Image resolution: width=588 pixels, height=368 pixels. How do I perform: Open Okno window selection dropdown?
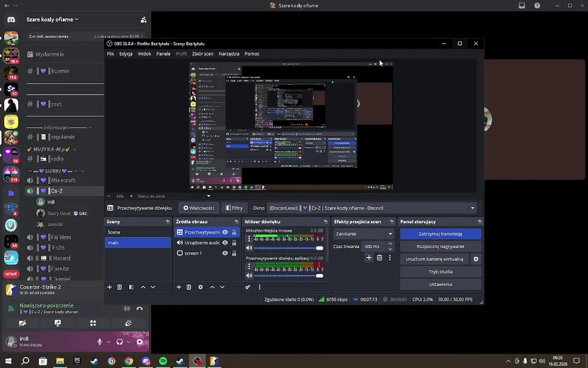(473, 208)
